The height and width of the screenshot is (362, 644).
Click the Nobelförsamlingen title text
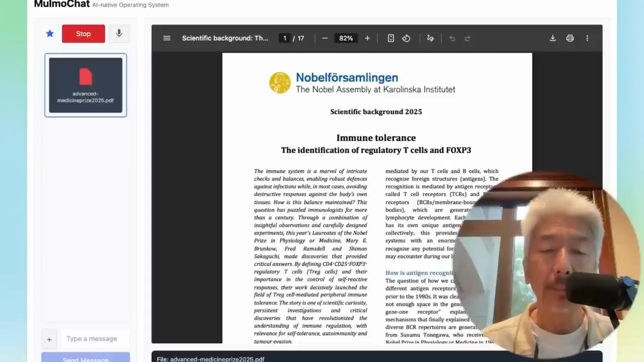point(347,77)
